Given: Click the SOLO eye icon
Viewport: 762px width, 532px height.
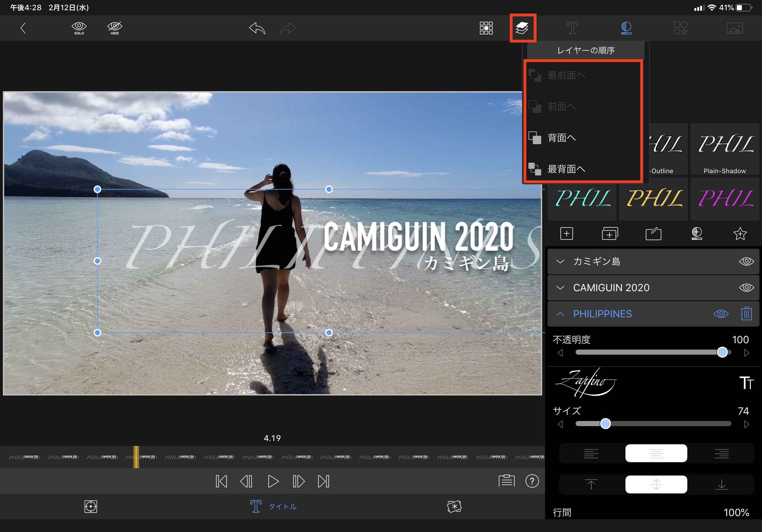Looking at the screenshot, I should coord(79,28).
